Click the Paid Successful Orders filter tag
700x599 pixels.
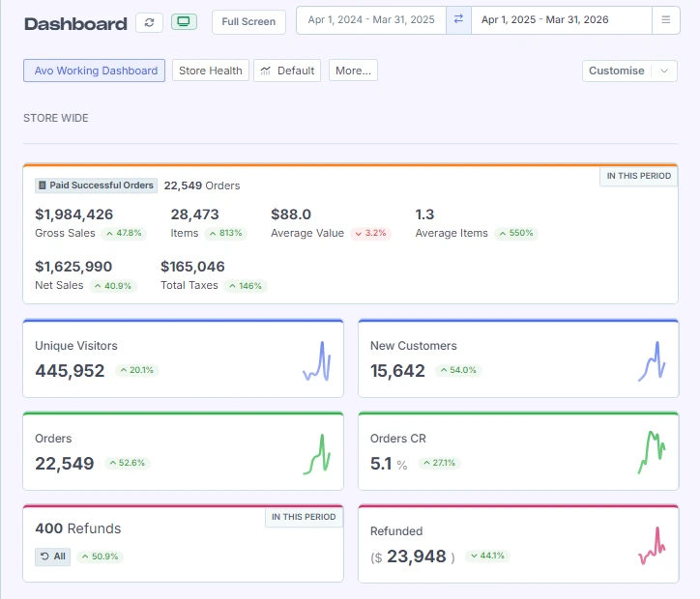[96, 185]
